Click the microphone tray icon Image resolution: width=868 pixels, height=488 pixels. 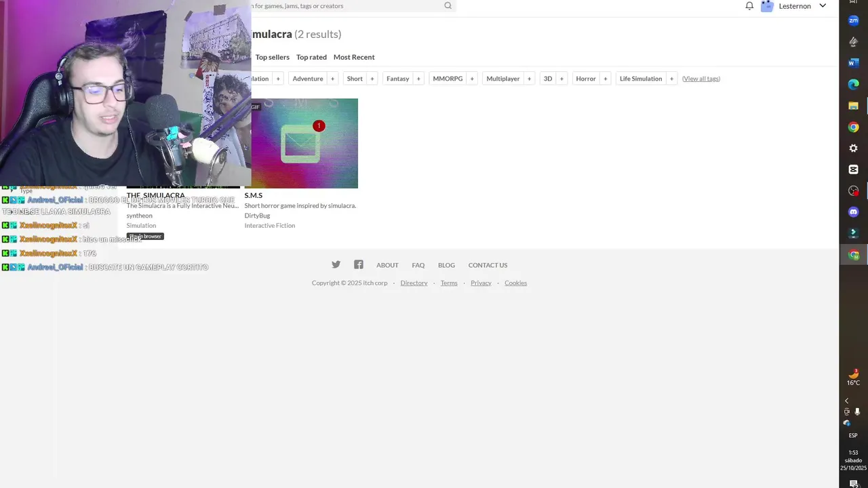(858, 411)
